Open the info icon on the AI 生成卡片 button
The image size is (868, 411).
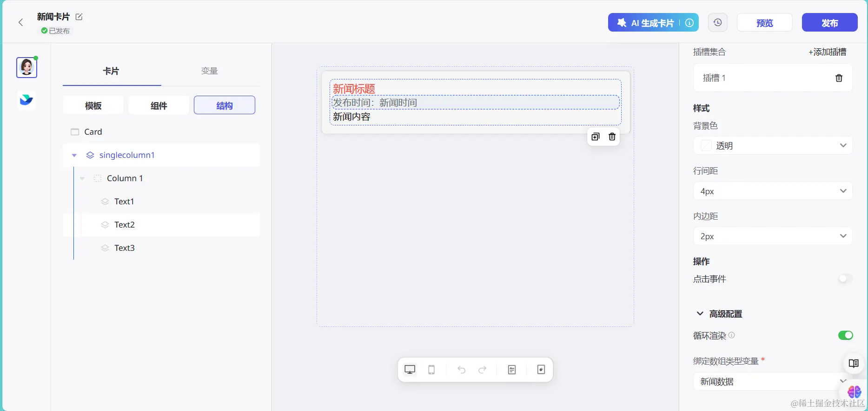point(689,23)
